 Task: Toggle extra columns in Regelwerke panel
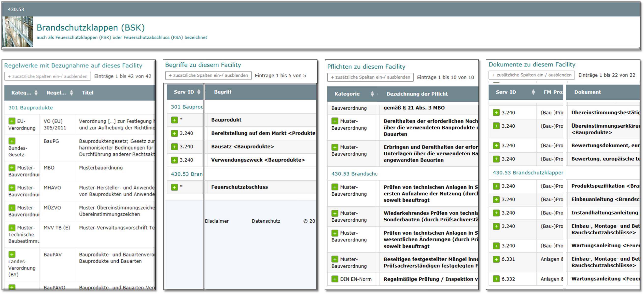coord(47,76)
